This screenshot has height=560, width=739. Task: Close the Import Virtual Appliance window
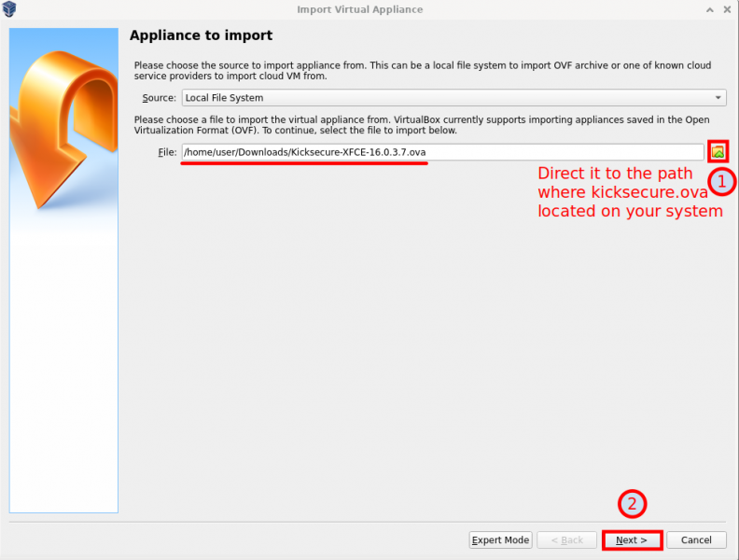click(727, 9)
